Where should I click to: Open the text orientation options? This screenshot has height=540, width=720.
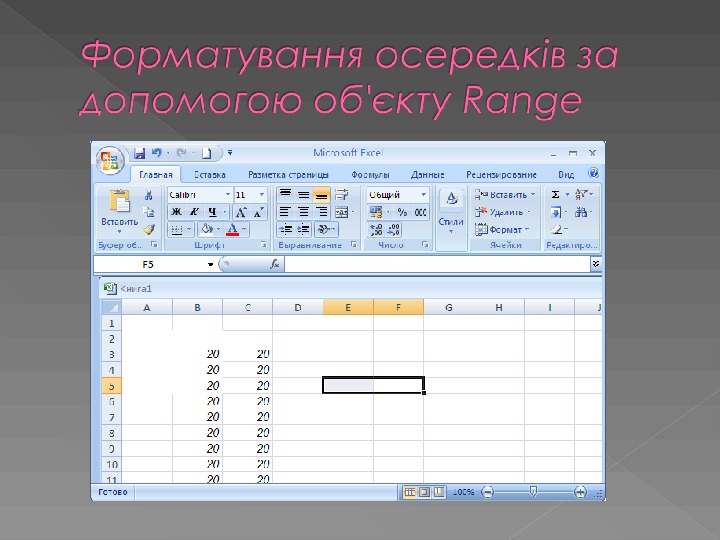point(324,229)
